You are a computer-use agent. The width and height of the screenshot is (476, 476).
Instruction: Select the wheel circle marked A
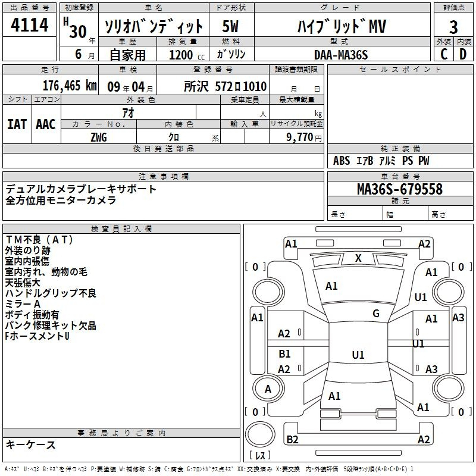pos(268,389)
